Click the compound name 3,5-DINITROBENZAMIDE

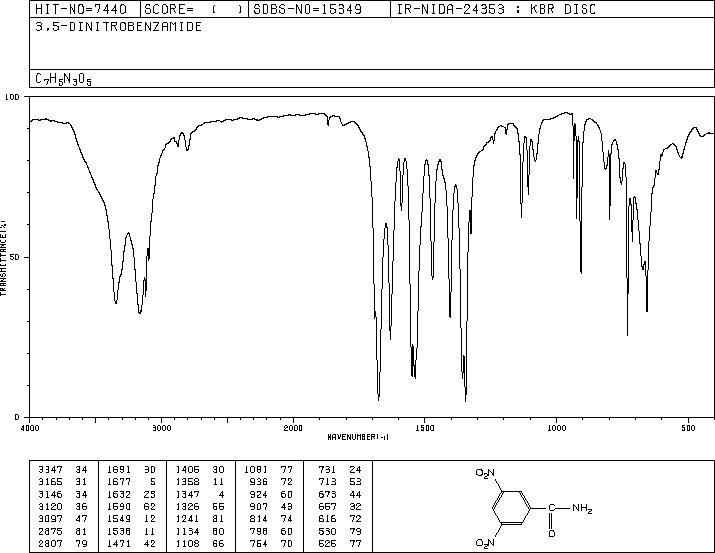(x=119, y=27)
